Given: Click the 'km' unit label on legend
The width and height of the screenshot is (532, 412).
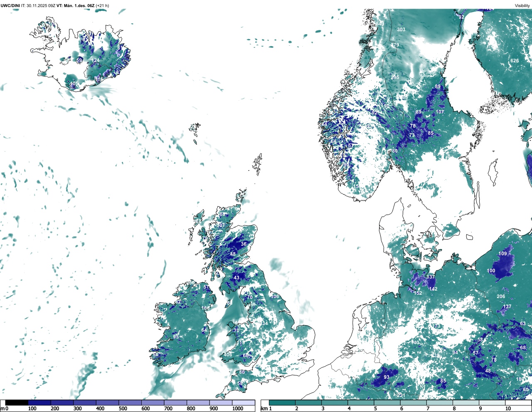Looking at the screenshot, I should pyautogui.click(x=264, y=409).
